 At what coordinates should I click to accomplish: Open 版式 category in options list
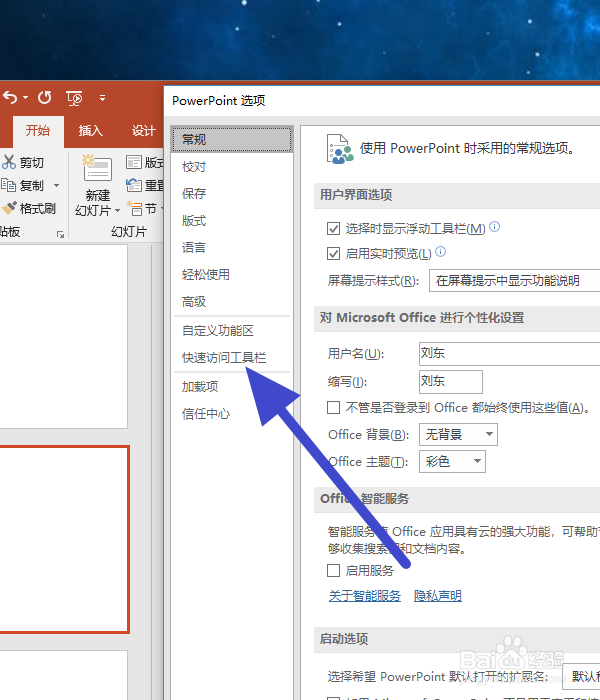pyautogui.click(x=232, y=221)
